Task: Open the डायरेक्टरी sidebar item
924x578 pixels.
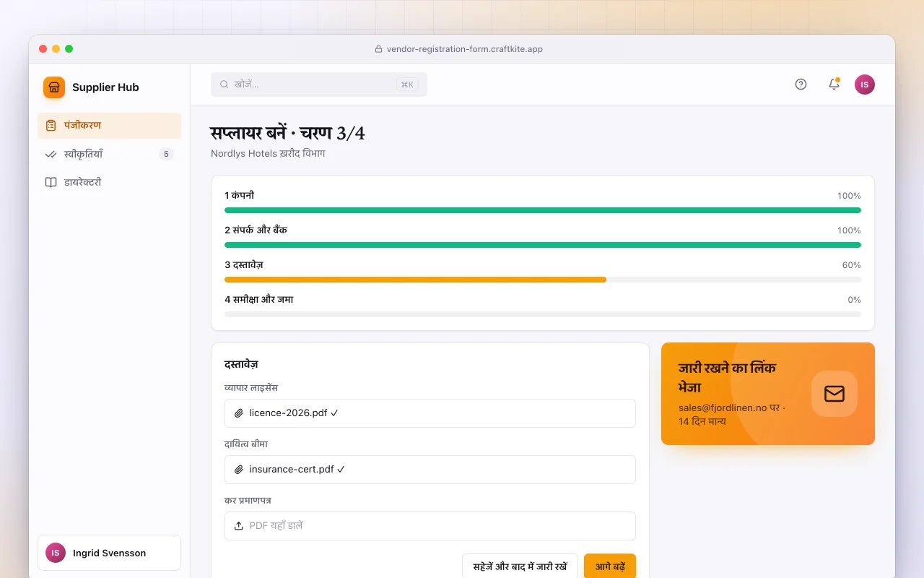Action: pyautogui.click(x=109, y=182)
